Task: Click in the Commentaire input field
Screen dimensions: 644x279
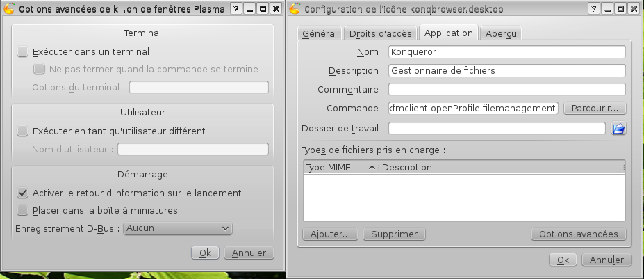Action: click(507, 89)
